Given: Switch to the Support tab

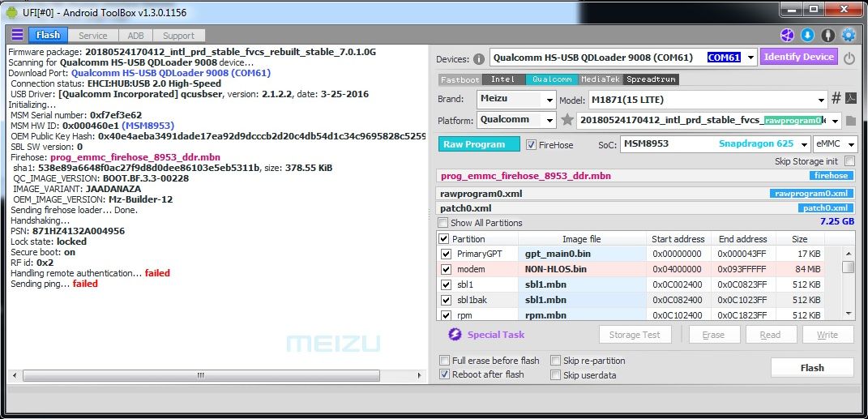Looking at the screenshot, I should pos(178,36).
